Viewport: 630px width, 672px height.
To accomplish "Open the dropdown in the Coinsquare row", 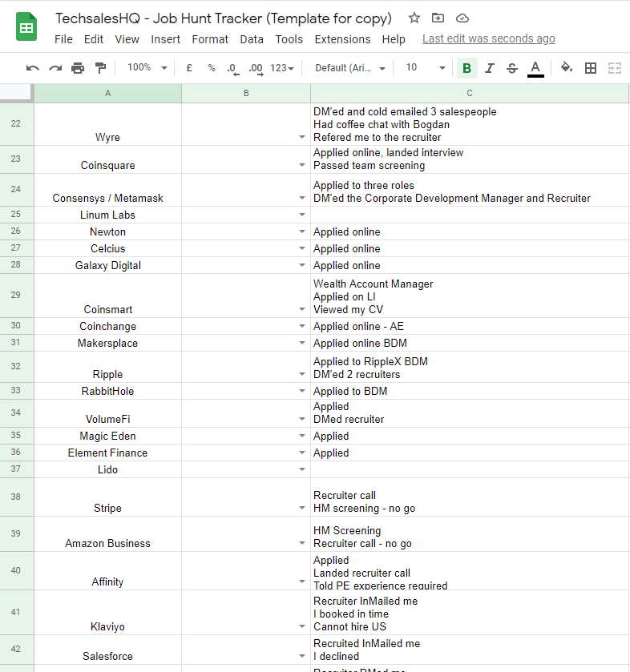I will point(302,165).
